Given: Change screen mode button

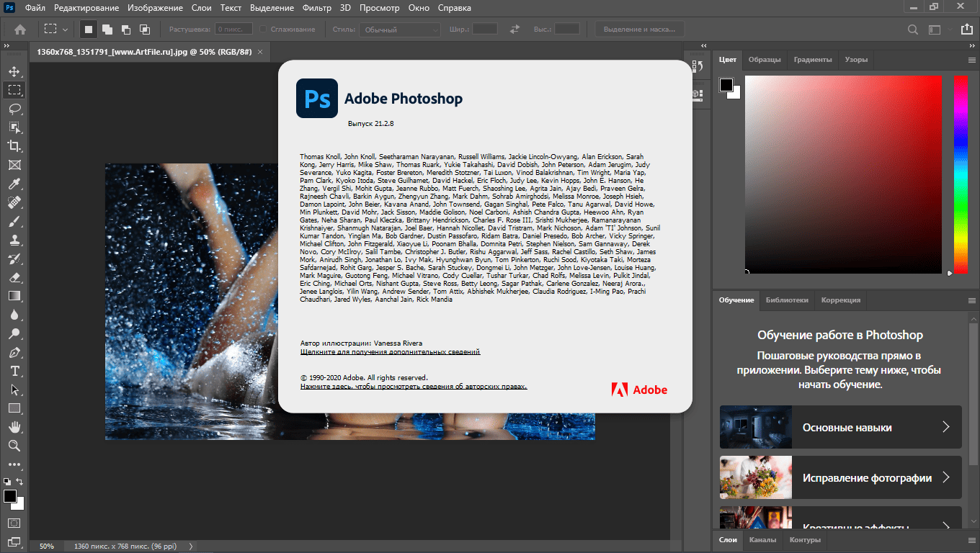Looking at the screenshot, I should point(14,541).
